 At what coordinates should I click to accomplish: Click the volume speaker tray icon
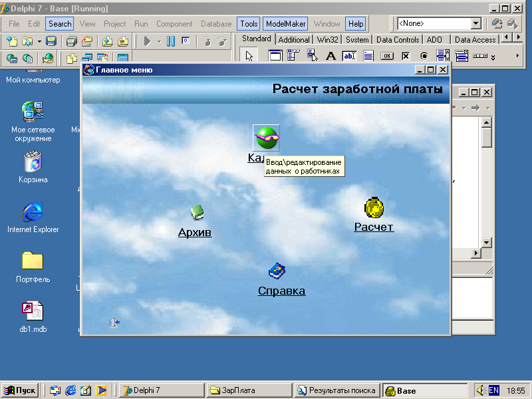click(481, 390)
